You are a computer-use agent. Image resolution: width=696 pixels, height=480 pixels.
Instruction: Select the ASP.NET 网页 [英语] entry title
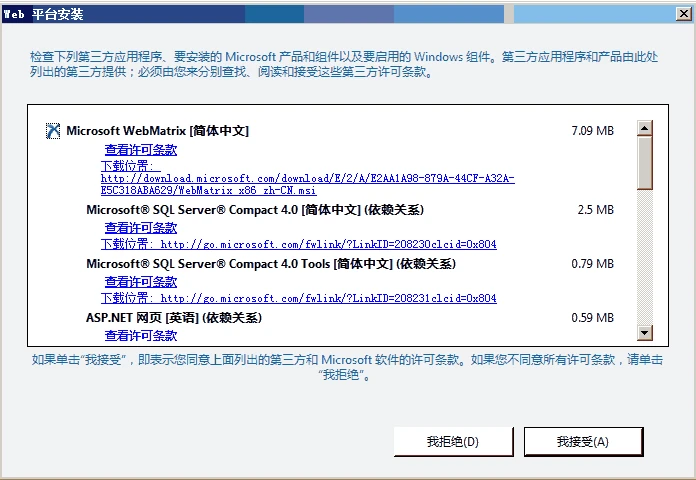(x=174, y=318)
